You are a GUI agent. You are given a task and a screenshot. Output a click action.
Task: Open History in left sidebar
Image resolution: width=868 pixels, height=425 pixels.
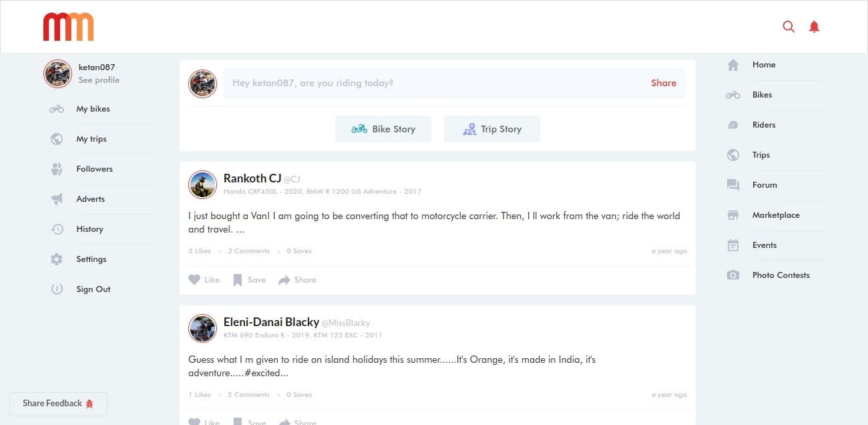coord(89,229)
